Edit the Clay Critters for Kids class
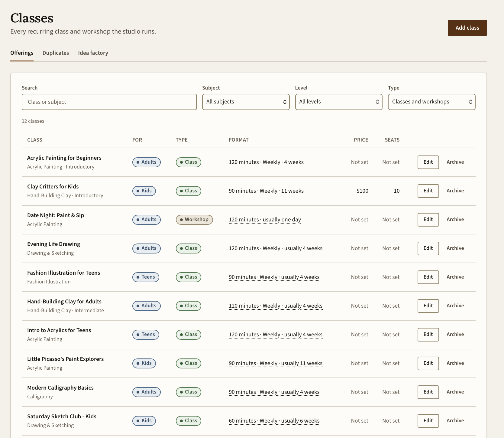Screen dimensions: 504x438 pos(428,191)
